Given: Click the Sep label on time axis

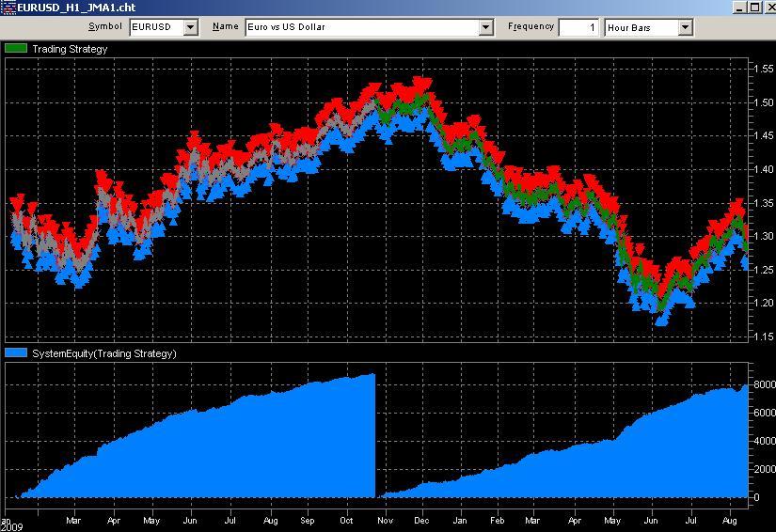Looking at the screenshot, I should click(x=308, y=520).
